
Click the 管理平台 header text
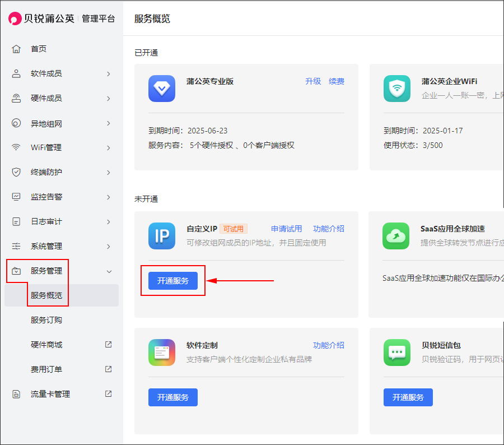pos(99,18)
